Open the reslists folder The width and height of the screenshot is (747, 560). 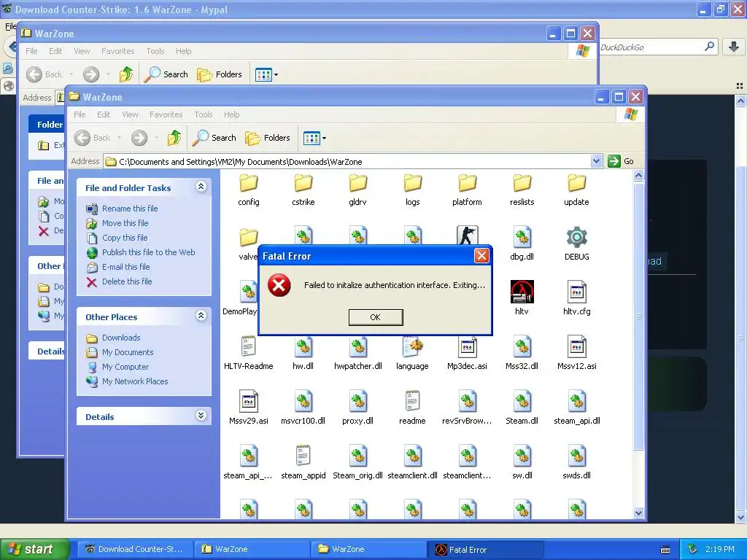522,190
